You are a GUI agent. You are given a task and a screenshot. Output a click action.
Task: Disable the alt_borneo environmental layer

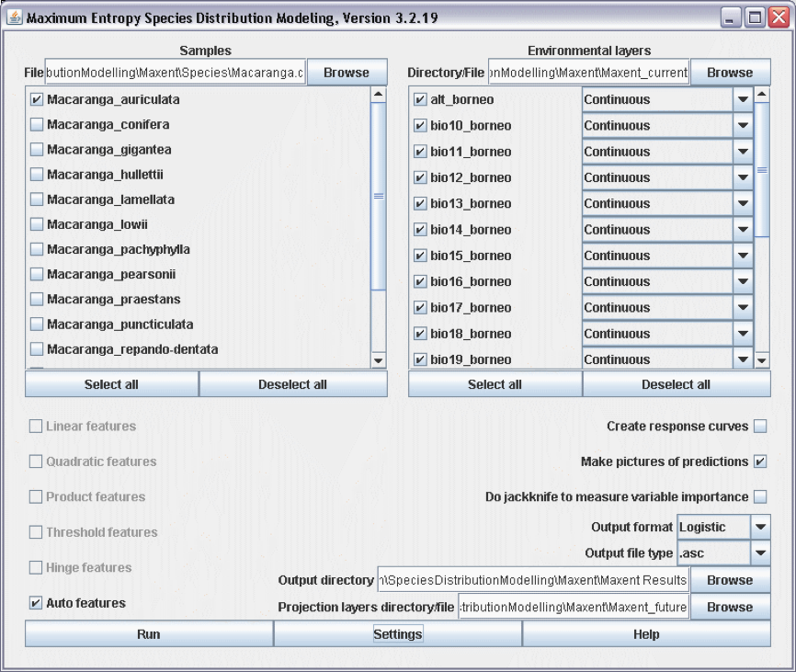click(x=420, y=99)
